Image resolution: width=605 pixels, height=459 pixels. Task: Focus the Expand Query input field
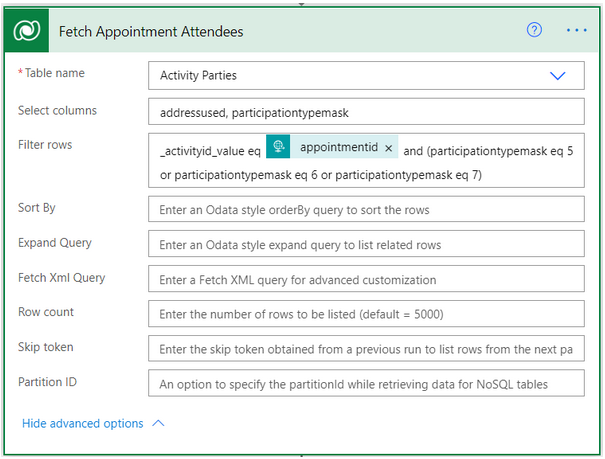coord(365,244)
